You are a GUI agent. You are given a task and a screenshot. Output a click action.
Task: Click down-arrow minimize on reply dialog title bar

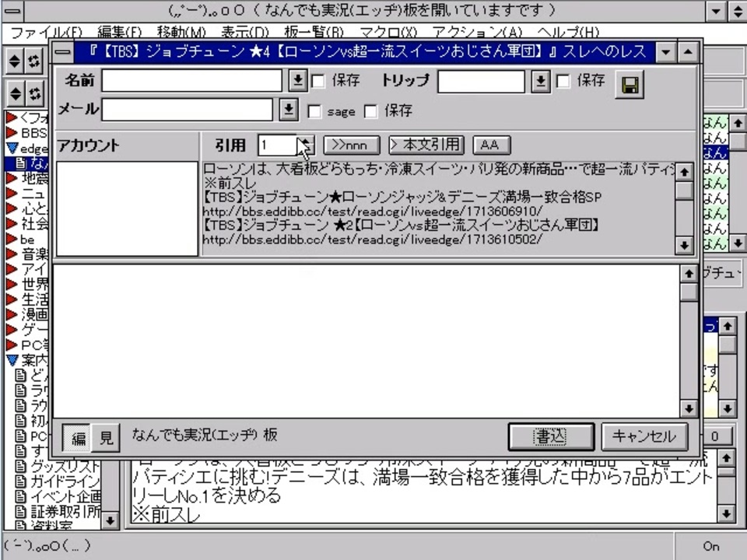pyautogui.click(x=666, y=52)
